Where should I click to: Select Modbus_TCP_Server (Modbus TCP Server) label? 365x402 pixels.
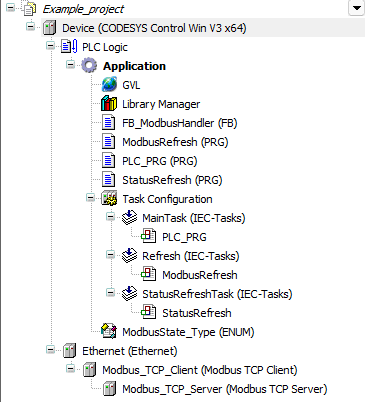(225, 389)
